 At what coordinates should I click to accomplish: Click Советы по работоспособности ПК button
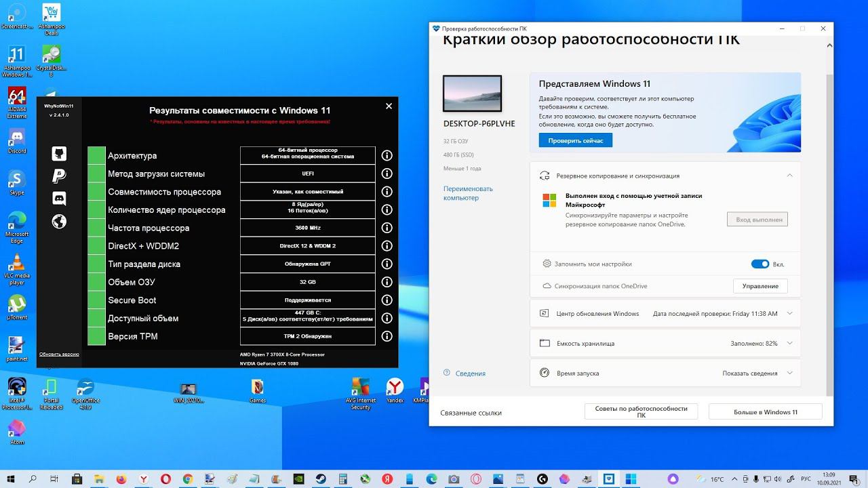(x=642, y=412)
